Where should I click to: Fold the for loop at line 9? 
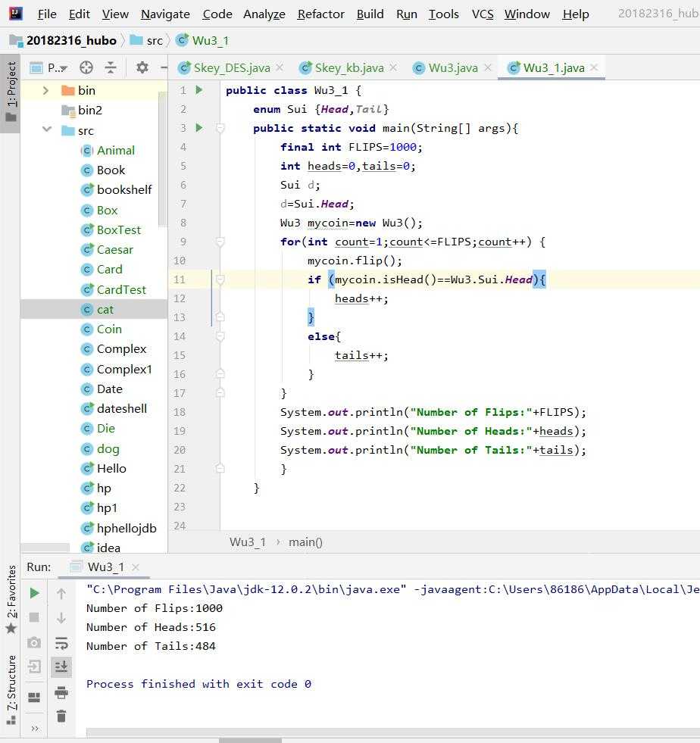220,241
